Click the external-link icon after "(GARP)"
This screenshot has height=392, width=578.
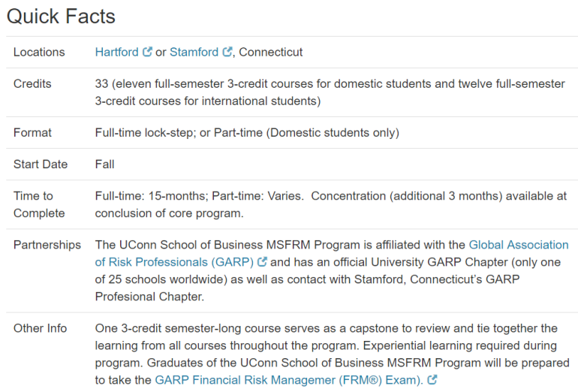262,262
